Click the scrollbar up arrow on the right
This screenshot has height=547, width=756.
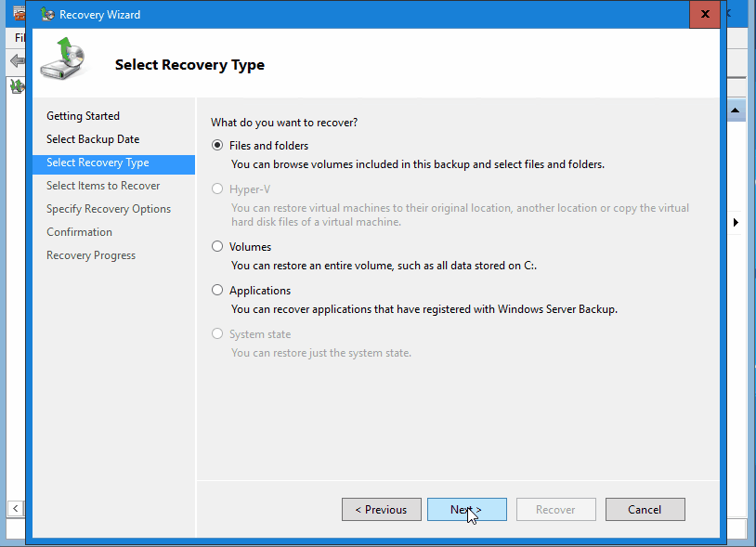(735, 109)
